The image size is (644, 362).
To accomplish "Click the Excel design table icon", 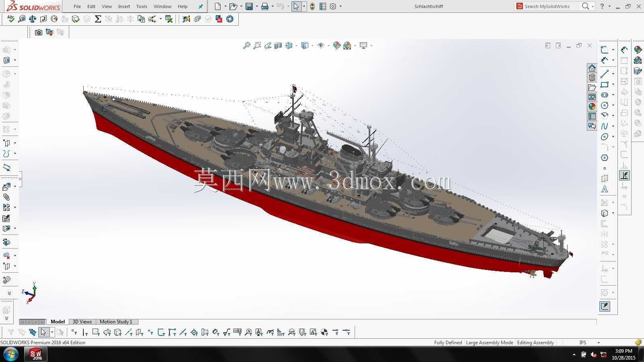I will 169,19.
